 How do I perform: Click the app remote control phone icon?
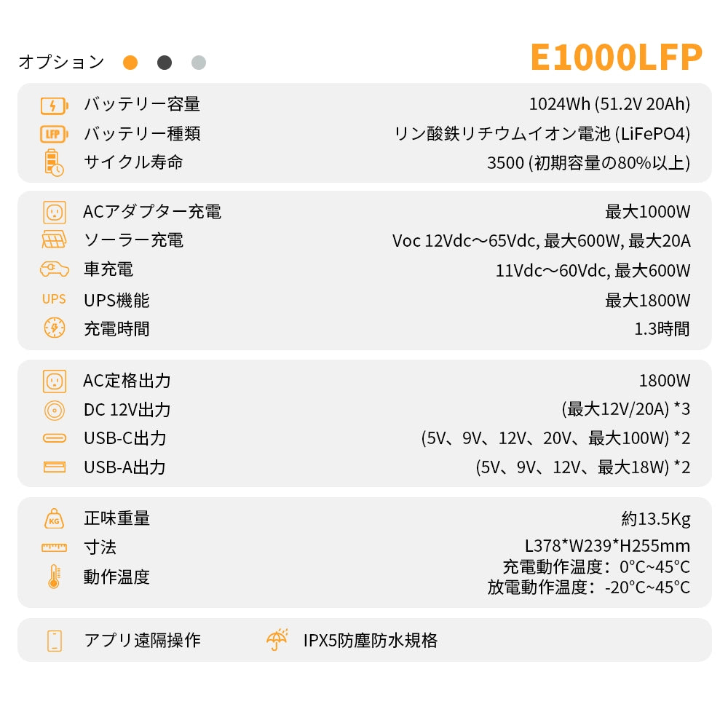[55, 641]
